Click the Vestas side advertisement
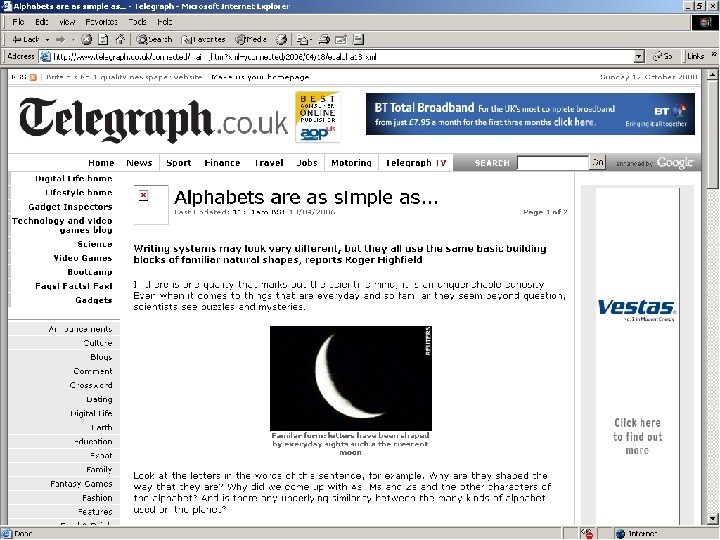 coord(637,356)
